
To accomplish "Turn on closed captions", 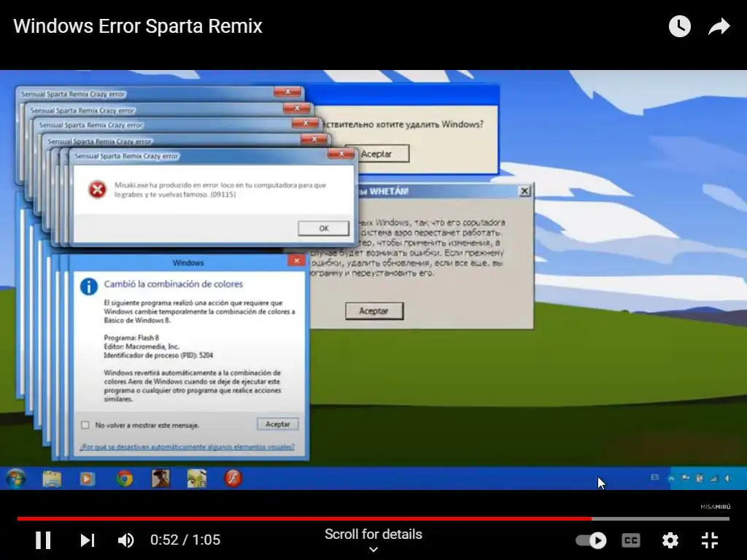I will 631,540.
